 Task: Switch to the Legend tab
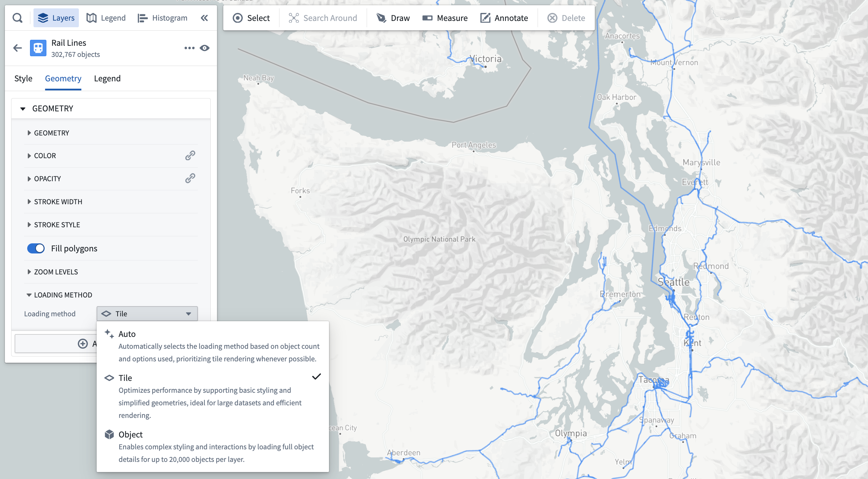coord(107,78)
